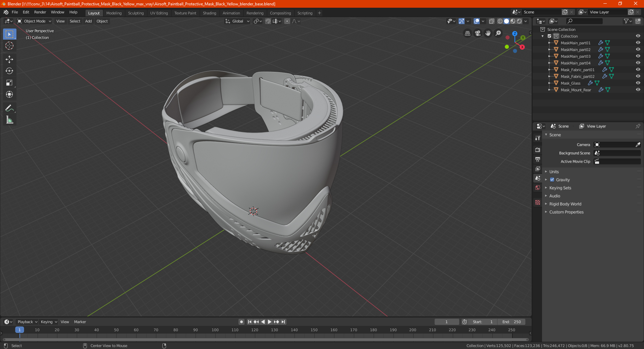Select the Cursor tool
Screen dimensions: 644x349
click(x=9, y=46)
